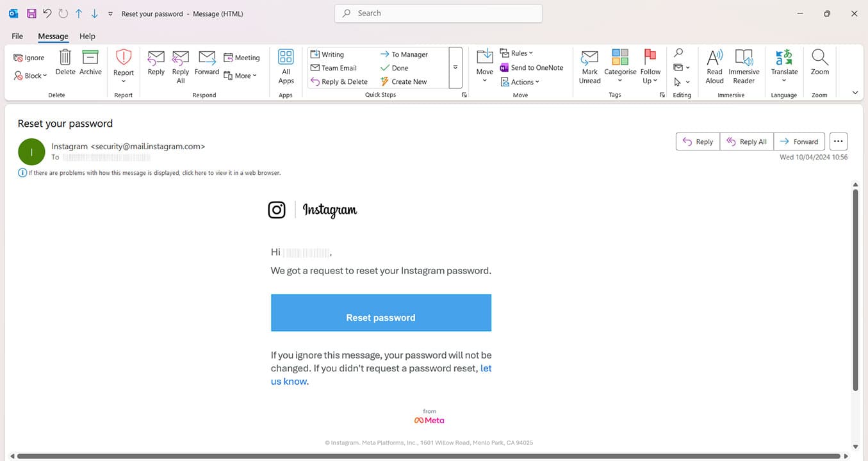Run the Team Email quick step
The width and height of the screenshot is (868, 461).
[334, 68]
